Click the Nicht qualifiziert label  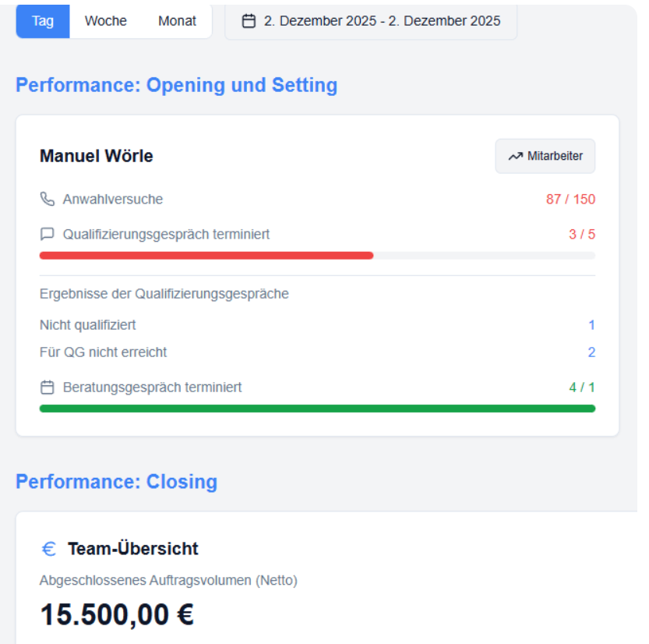[x=87, y=325]
